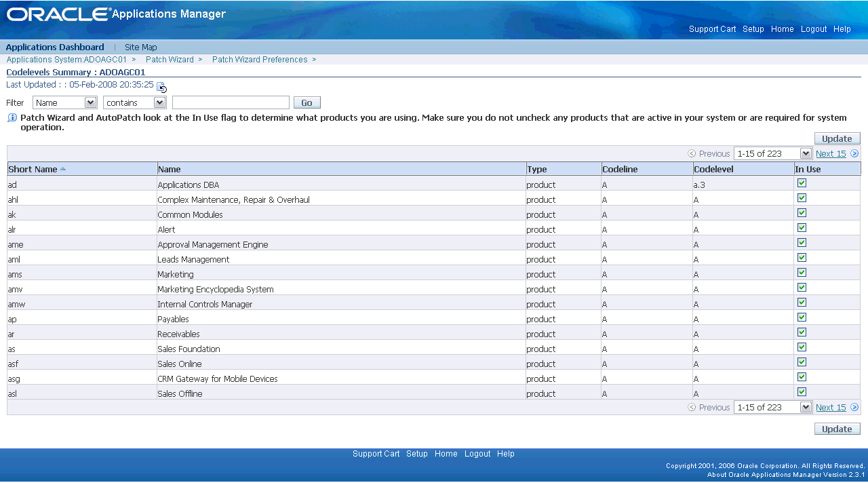Open the contains operator dropdown
Image resolution: width=868 pixels, height=483 pixels.
(x=135, y=102)
